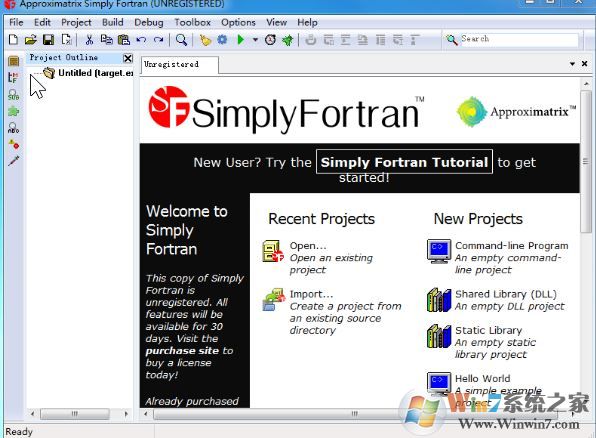
Task: Click the Save floppy disk icon
Action: click(48, 40)
